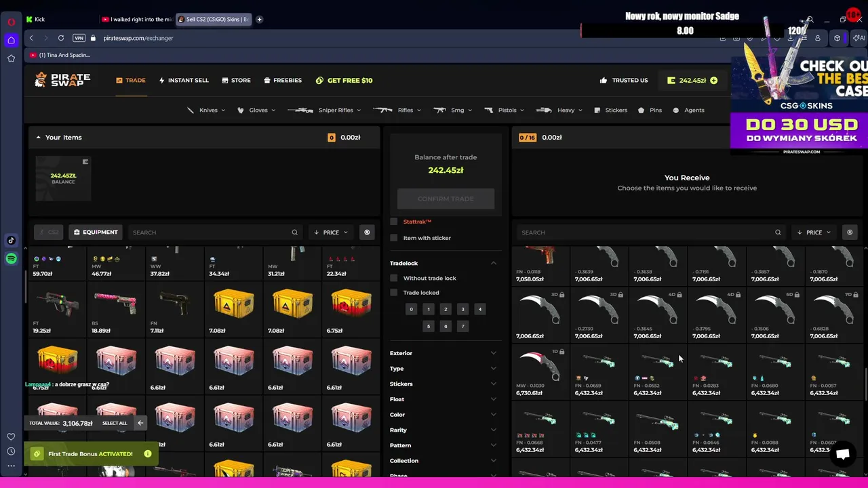
Task: Open the Smg category dropdown
Action: click(453, 110)
